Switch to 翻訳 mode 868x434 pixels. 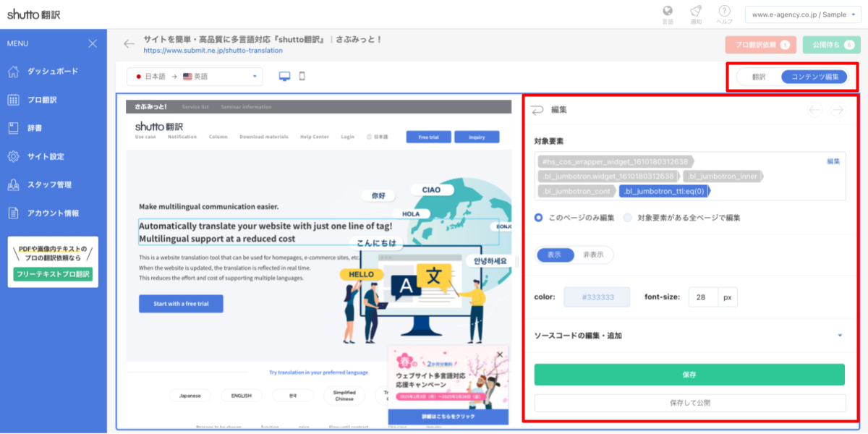tap(759, 77)
